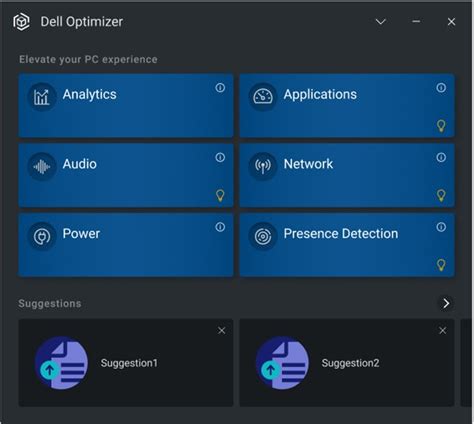Click the Applications lightbulb suggestion icon

pyautogui.click(x=441, y=126)
